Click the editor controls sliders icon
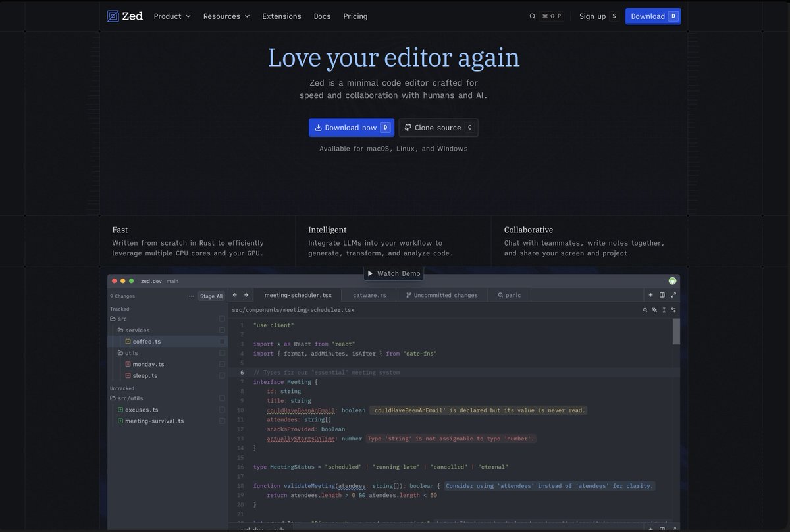The width and height of the screenshot is (790, 532). (673, 309)
